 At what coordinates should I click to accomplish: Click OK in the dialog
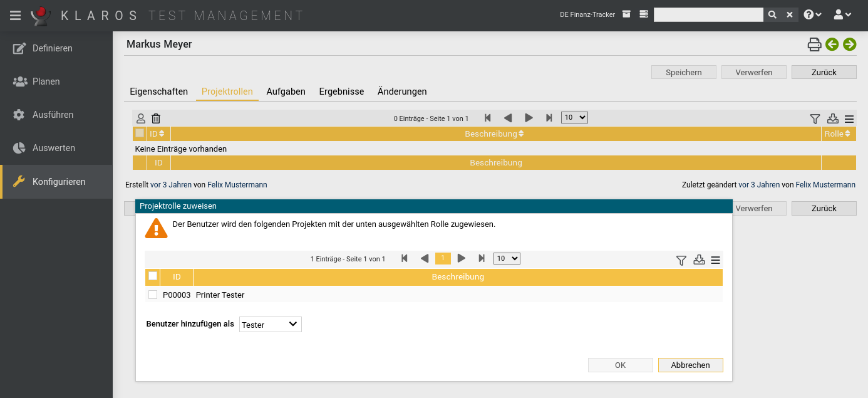pos(621,365)
